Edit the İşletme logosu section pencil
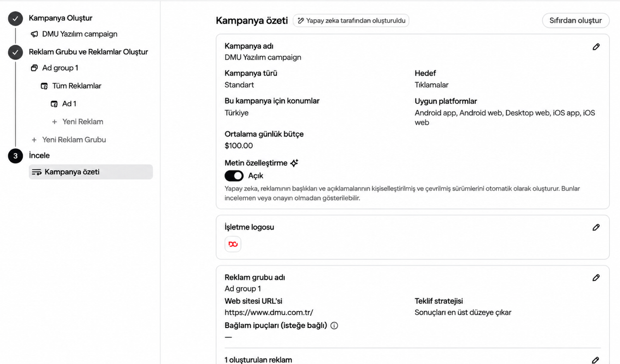Image resolution: width=620 pixels, height=364 pixels. click(596, 227)
